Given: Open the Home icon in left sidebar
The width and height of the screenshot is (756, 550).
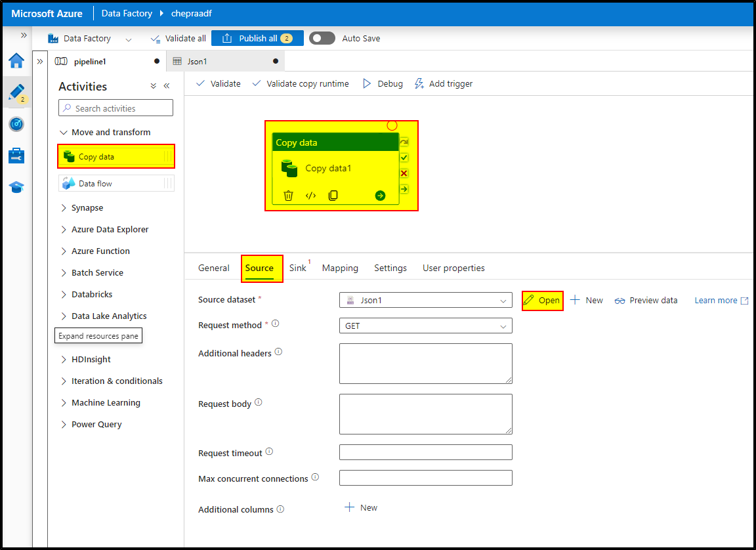Looking at the screenshot, I should tap(16, 61).
